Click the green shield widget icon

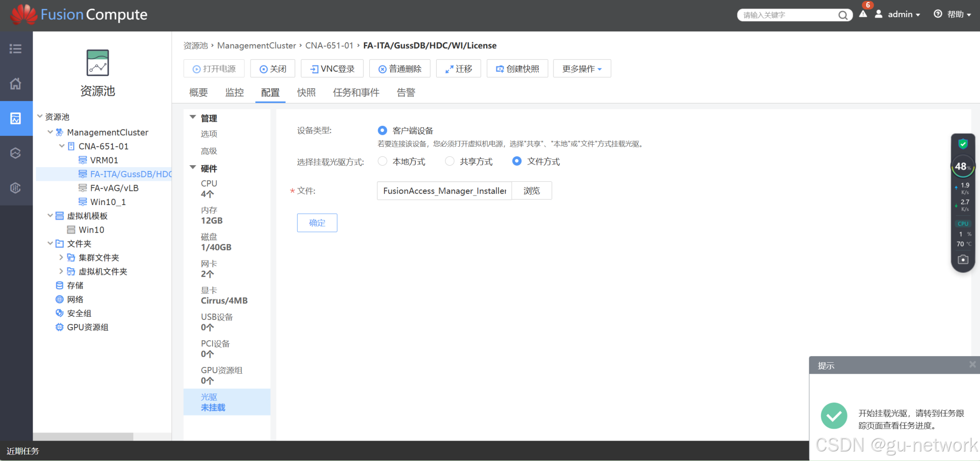(x=963, y=143)
